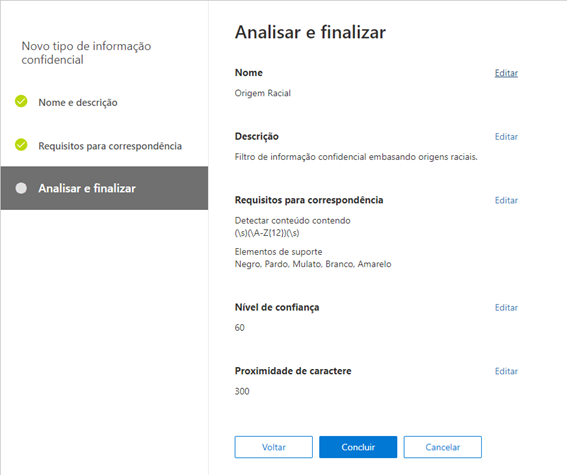Click gray circle beside Analisar e finalizar step

pos(21,188)
